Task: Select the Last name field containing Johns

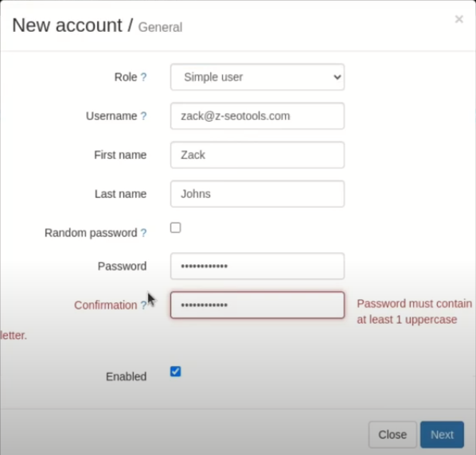Action: [x=257, y=194]
